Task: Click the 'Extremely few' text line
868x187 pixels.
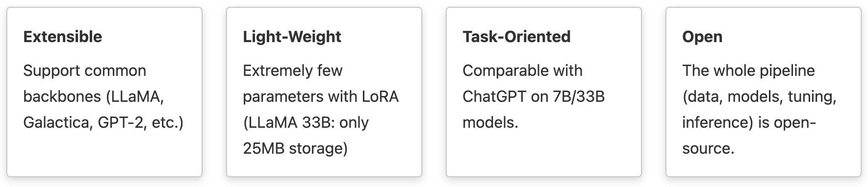Action: point(293,71)
